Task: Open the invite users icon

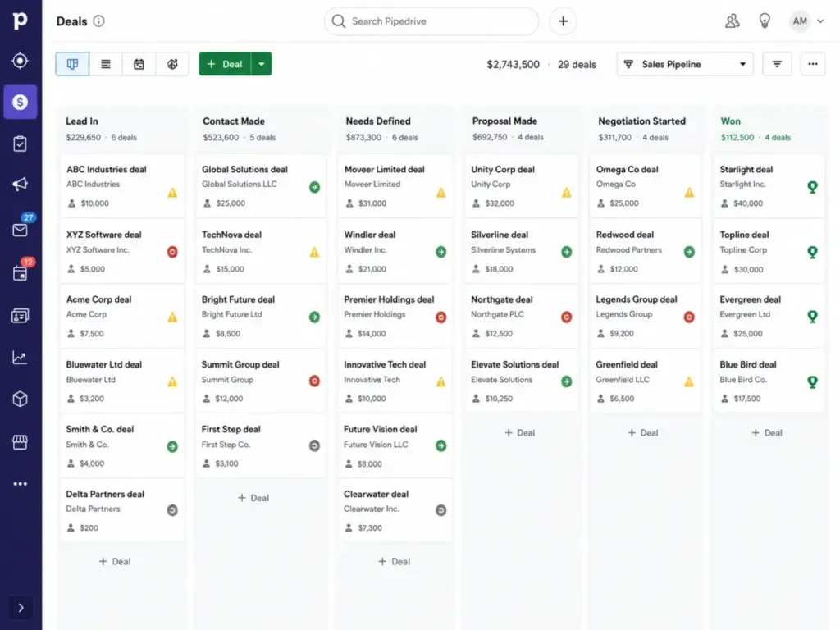Action: coord(733,21)
